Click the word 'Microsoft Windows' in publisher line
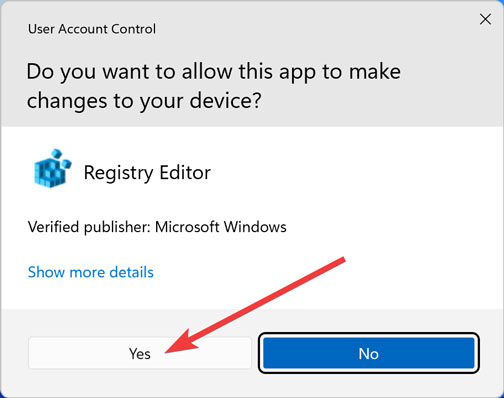The image size is (504, 398). coord(221,227)
